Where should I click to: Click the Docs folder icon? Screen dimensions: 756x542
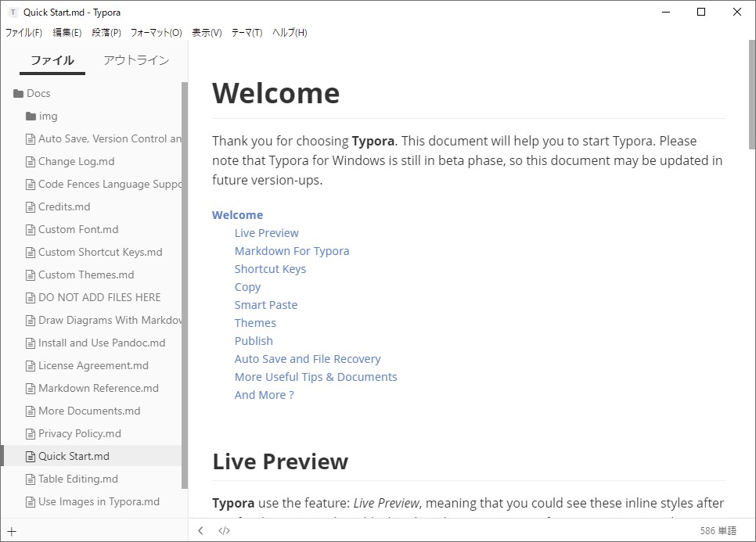(x=18, y=94)
